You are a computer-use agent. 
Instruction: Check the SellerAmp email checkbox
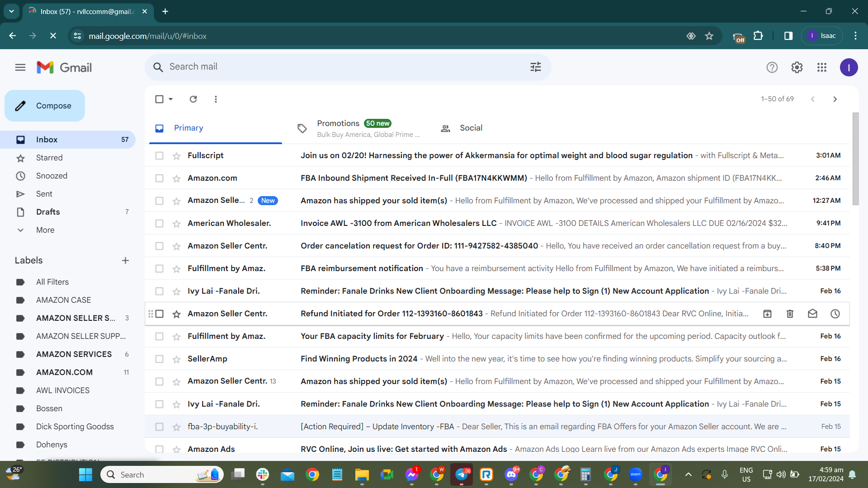pyautogui.click(x=159, y=359)
